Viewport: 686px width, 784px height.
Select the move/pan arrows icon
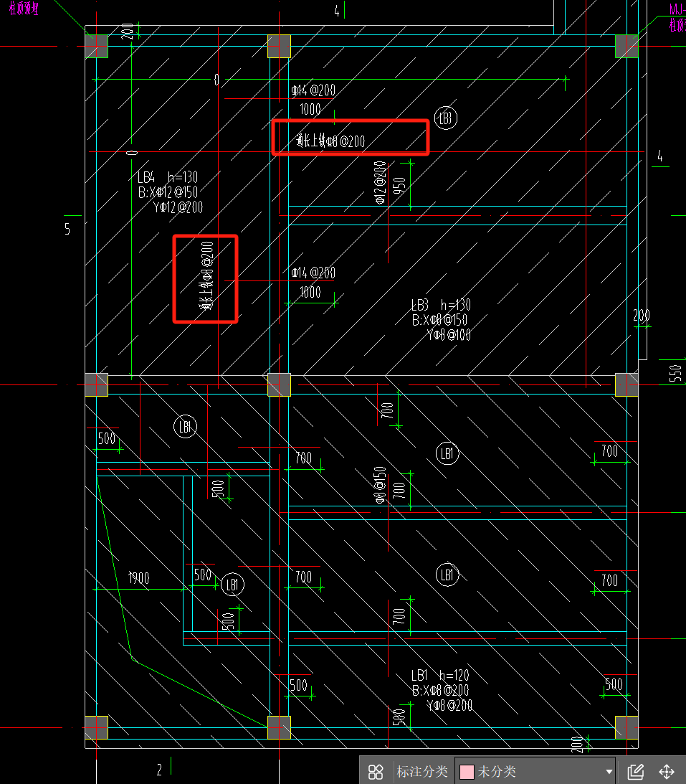(x=667, y=772)
